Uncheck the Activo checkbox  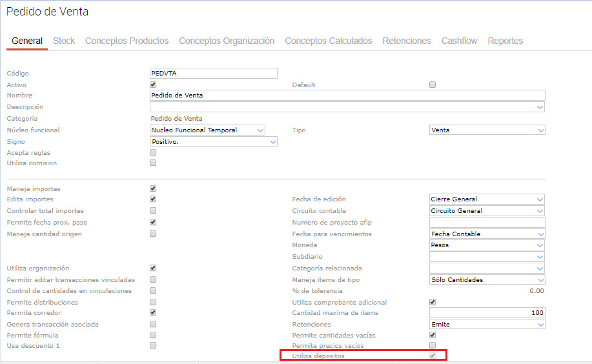(153, 85)
